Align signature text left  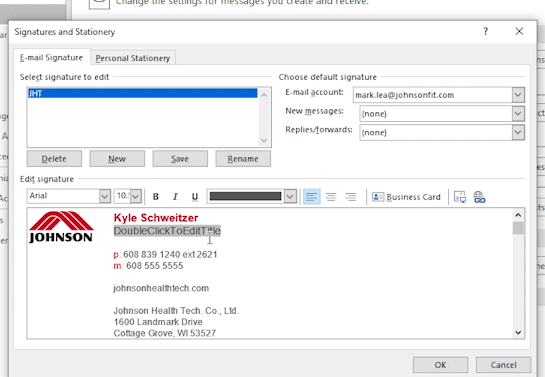pos(311,197)
